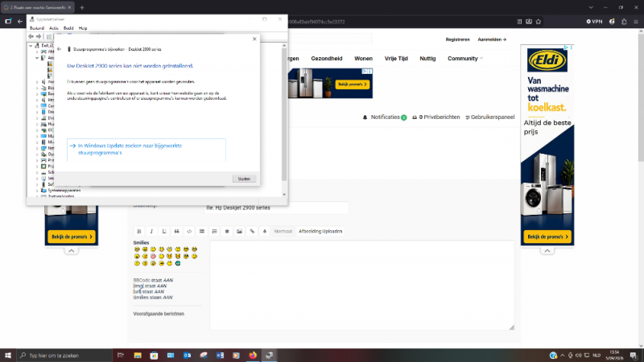
Task: Go to the Vrije Tijd section
Action: [396, 58]
